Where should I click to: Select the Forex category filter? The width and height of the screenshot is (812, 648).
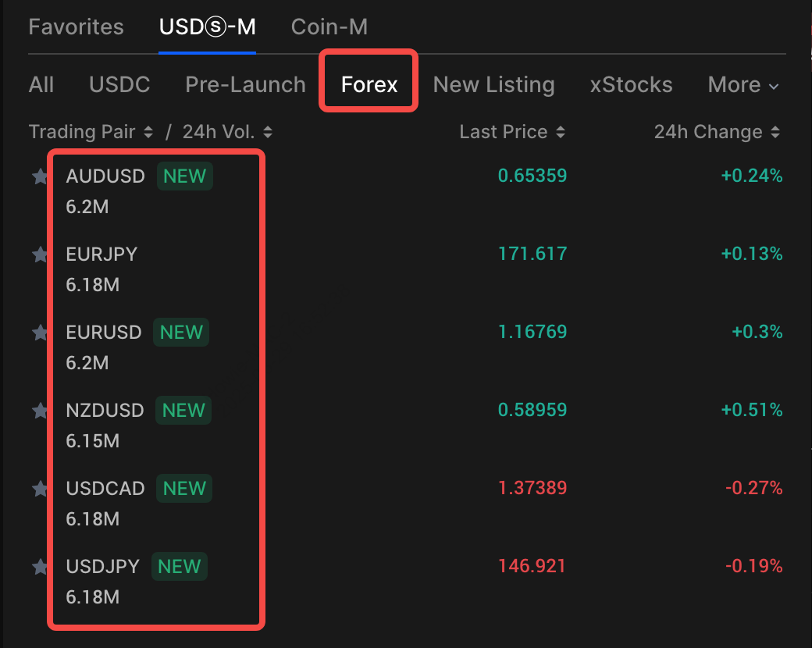click(369, 85)
